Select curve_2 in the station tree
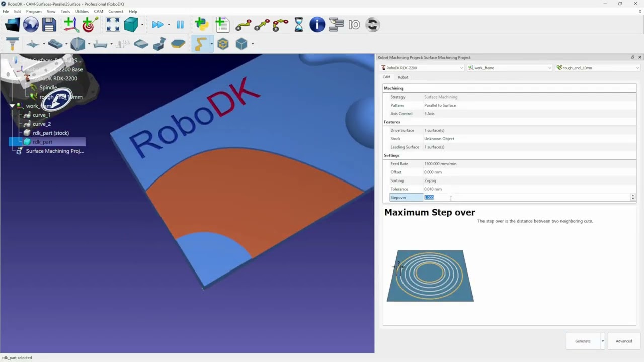644x362 pixels. (x=41, y=124)
